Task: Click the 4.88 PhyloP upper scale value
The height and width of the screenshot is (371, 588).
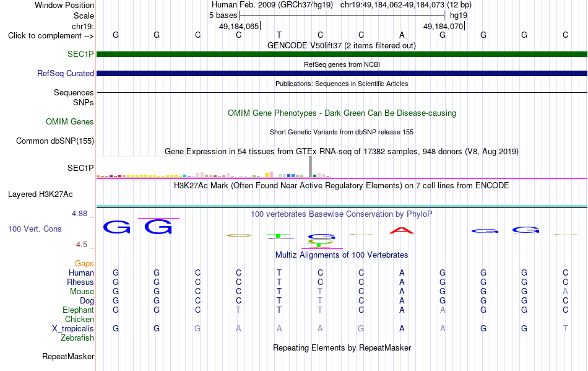Action: pyautogui.click(x=79, y=214)
